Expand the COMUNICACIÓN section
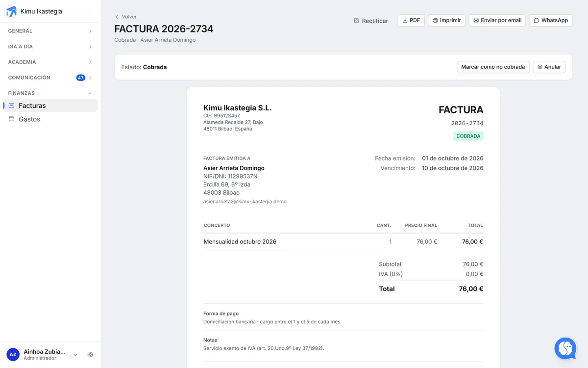 click(x=50, y=78)
